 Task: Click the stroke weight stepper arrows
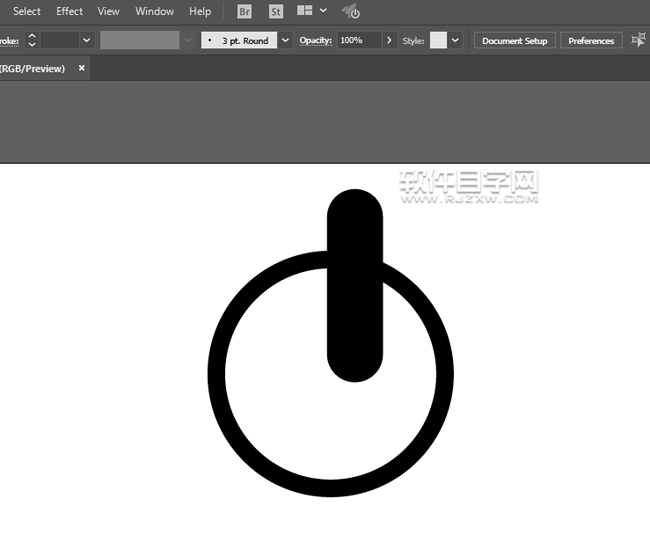point(32,41)
